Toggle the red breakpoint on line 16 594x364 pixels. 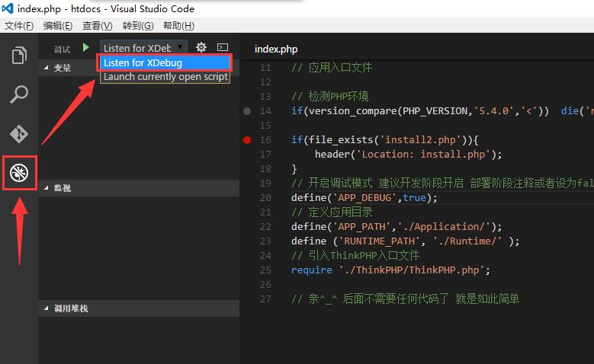[x=247, y=140]
